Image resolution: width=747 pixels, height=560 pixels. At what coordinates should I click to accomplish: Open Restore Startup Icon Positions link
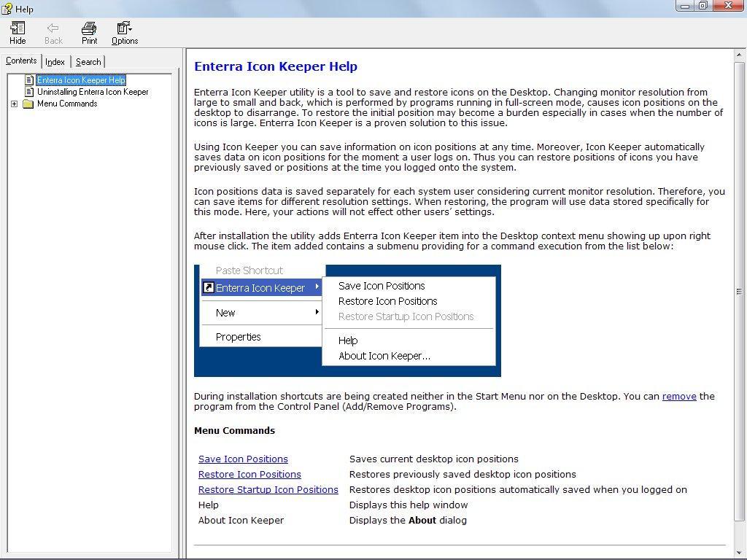268,489
